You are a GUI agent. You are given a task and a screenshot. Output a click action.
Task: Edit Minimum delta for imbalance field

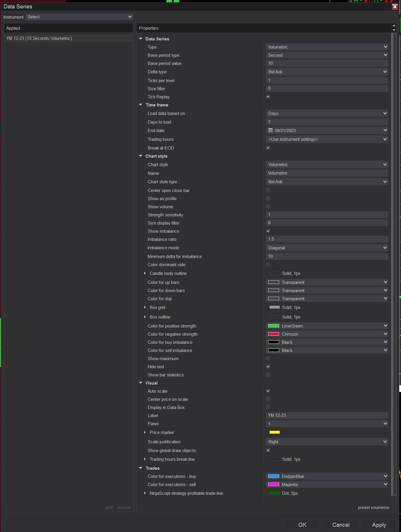[327, 256]
